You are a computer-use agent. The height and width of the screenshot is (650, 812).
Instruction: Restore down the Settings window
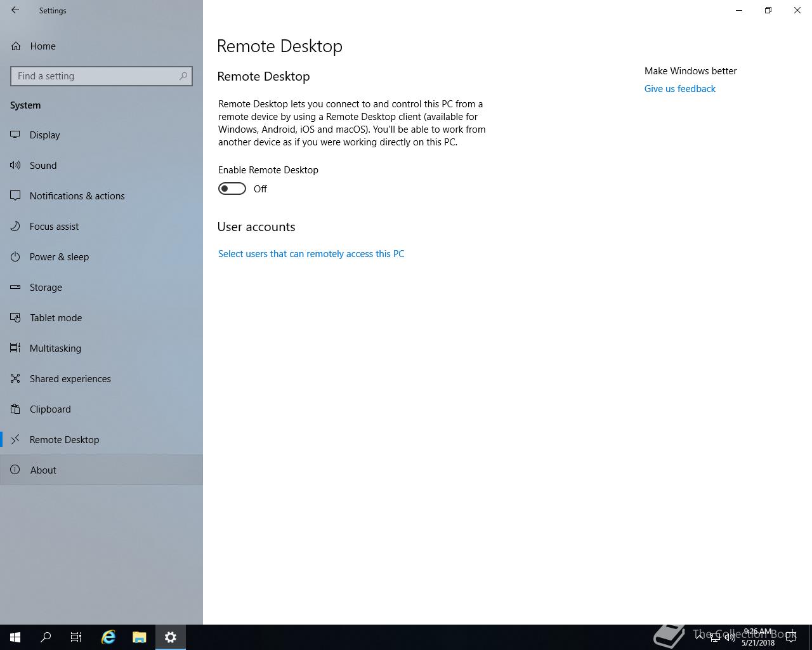(768, 10)
